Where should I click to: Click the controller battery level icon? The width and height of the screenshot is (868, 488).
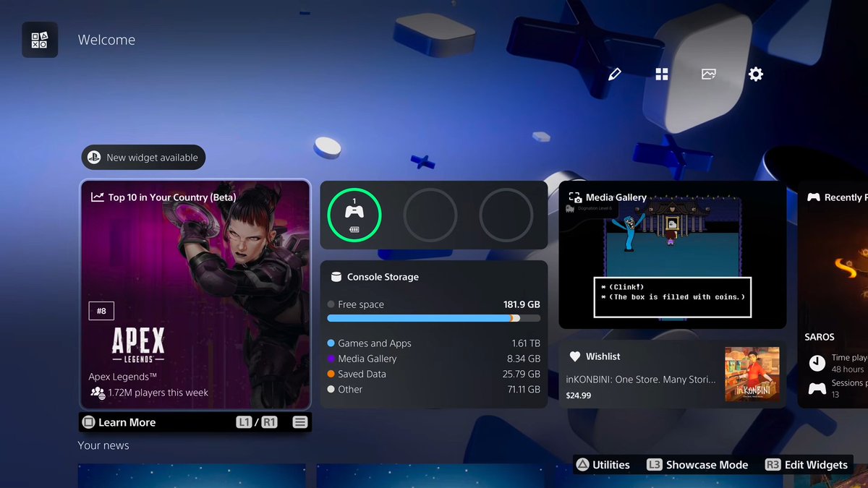click(354, 229)
